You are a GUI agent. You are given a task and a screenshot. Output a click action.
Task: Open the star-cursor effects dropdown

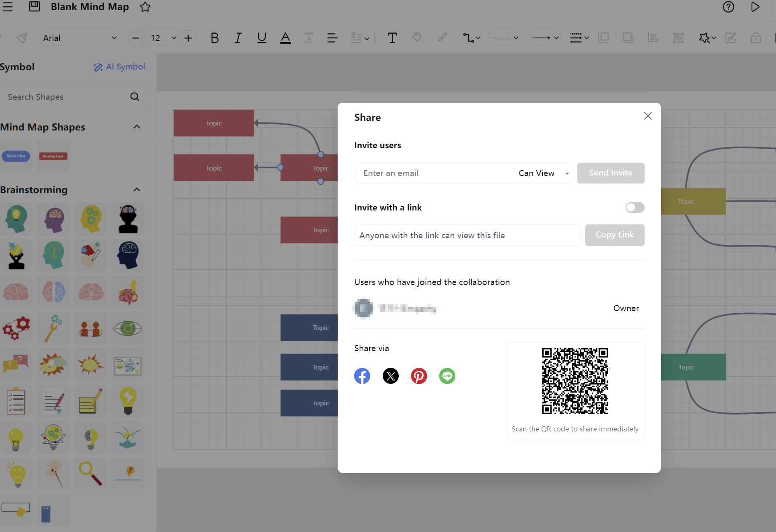707,38
